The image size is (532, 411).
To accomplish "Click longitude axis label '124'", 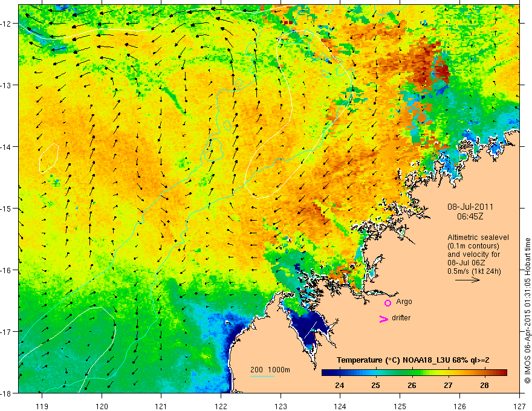I will click(340, 406).
